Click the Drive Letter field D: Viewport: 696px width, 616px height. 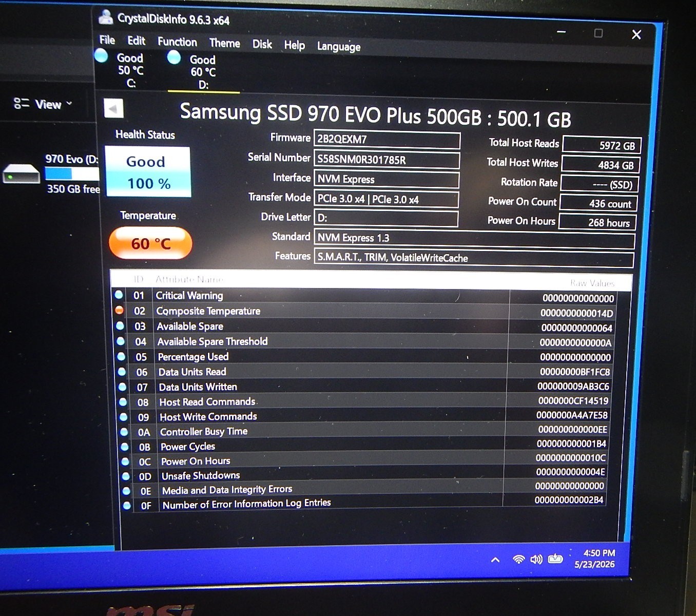[385, 218]
